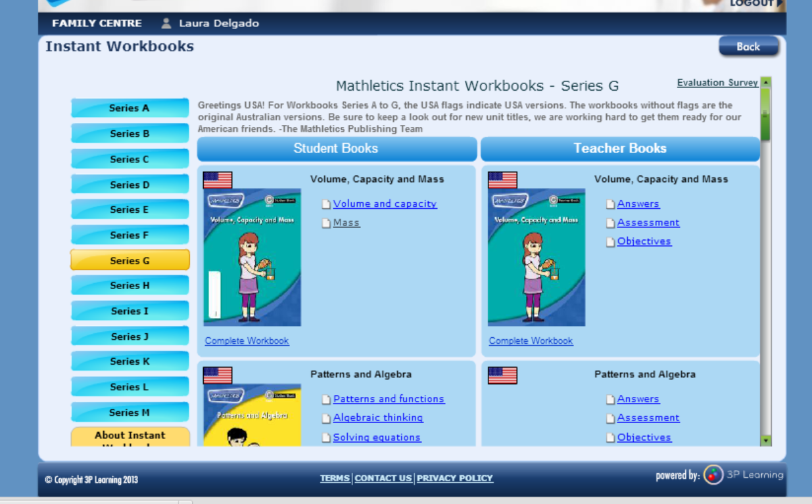Click the document icon beside Objectives
Screen dimensions: 812x504
tap(609, 241)
